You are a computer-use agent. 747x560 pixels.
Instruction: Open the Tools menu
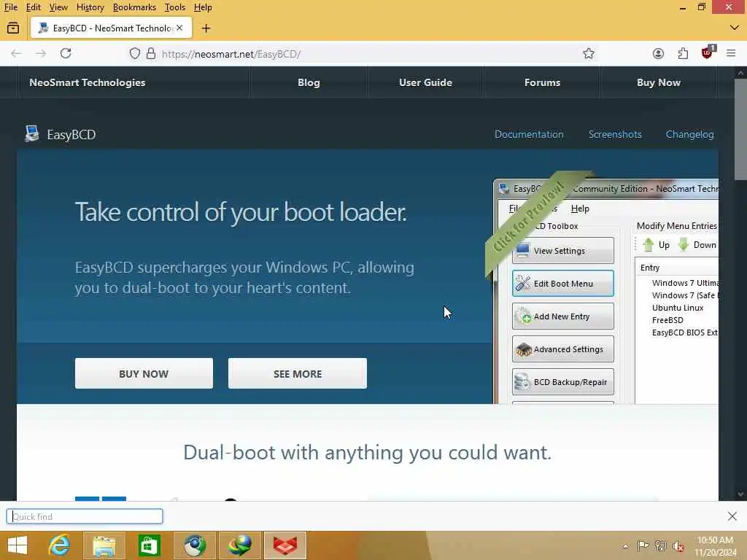175,7
